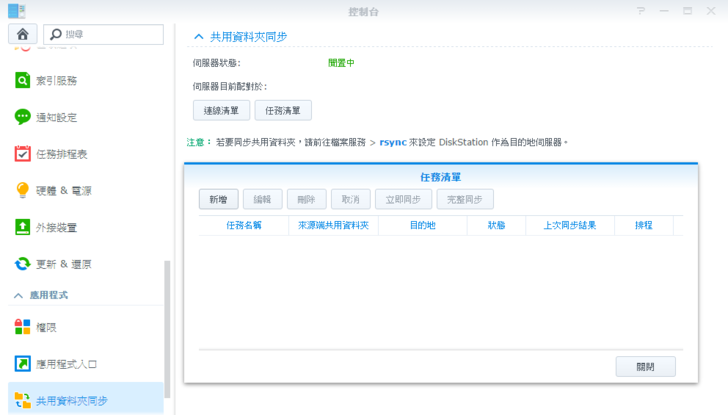This screenshot has height=415, width=728.
Task: Collapse the 共用資料夾同步 section header
Action: coord(199,36)
